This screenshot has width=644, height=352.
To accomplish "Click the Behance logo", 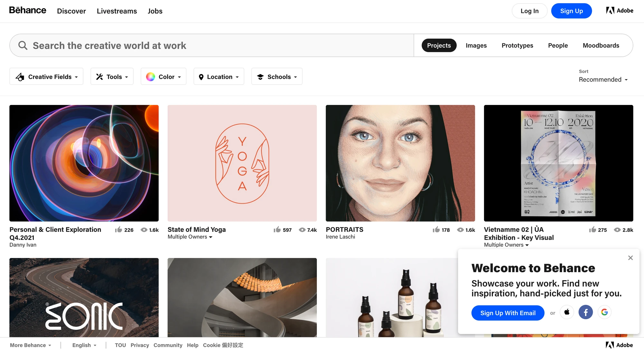I will 28,10.
